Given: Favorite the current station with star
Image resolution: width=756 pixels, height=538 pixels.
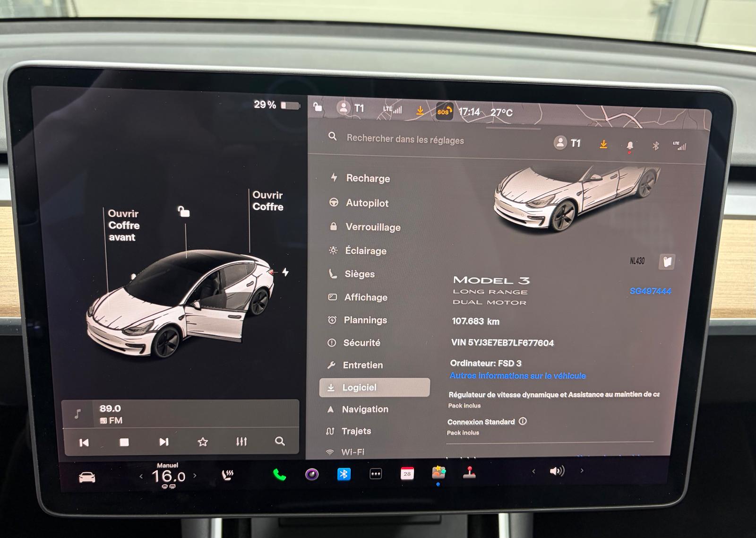Looking at the screenshot, I should pyautogui.click(x=203, y=442).
